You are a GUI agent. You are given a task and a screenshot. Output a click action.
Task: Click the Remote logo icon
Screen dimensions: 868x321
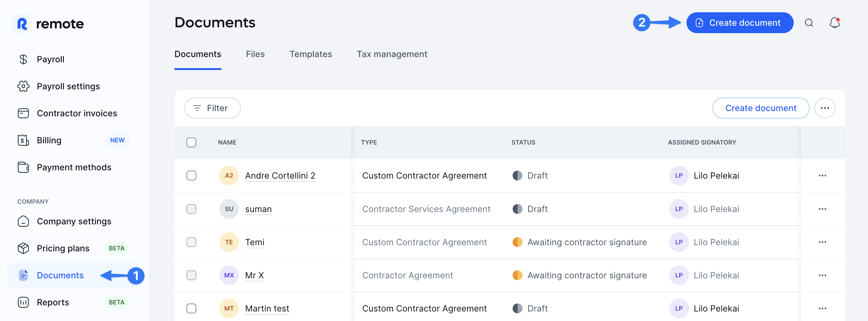pyautogui.click(x=22, y=24)
